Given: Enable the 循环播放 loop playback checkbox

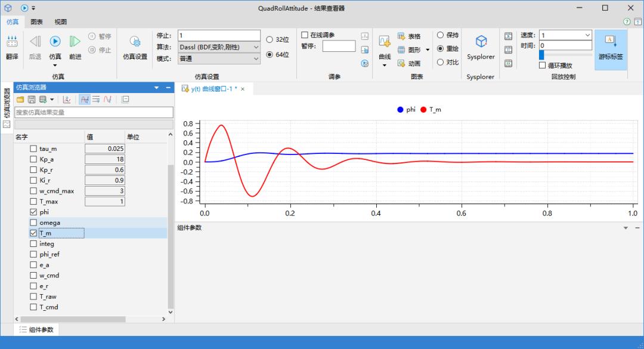Looking at the screenshot, I should [x=542, y=66].
